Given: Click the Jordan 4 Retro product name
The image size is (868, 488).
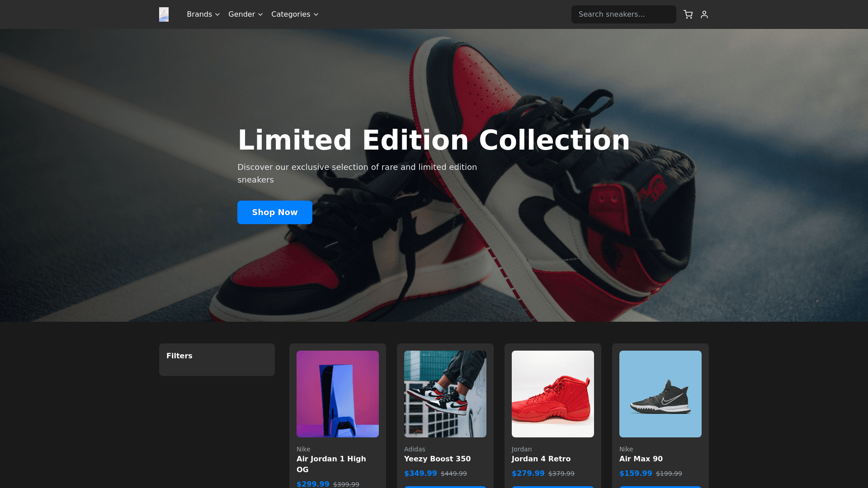Looking at the screenshot, I should [541, 459].
